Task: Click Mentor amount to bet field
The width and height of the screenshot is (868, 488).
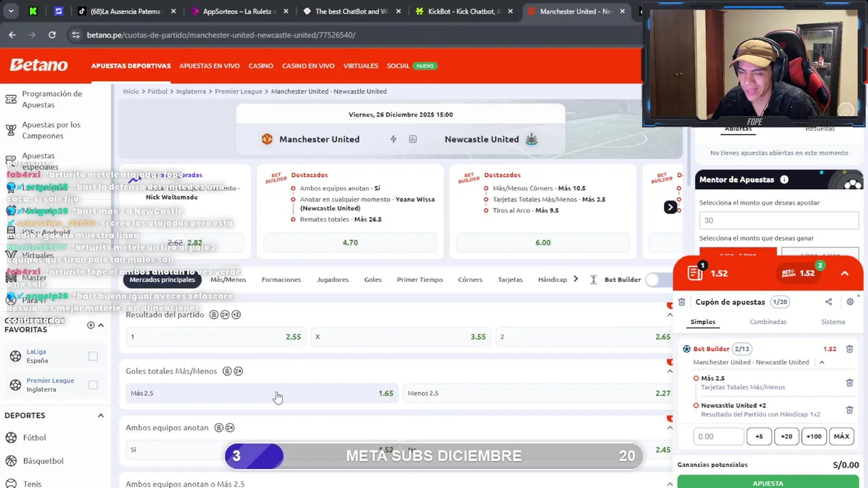Action: click(x=778, y=220)
